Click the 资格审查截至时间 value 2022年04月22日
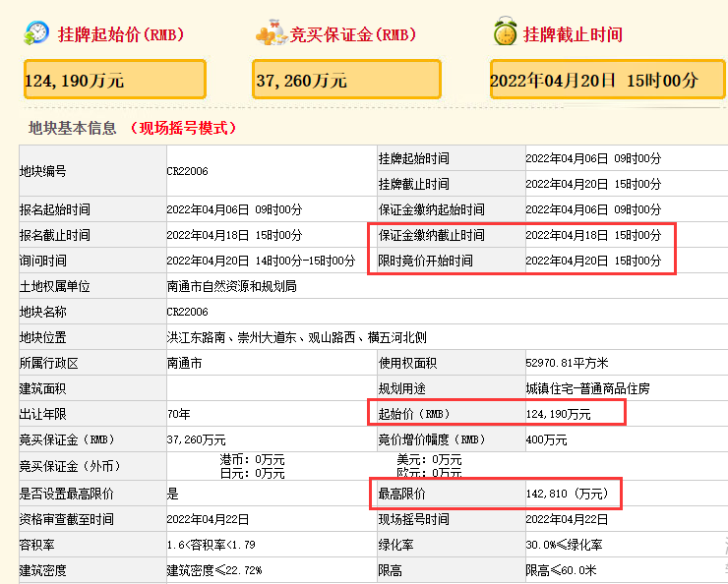The height and width of the screenshot is (584, 728). [x=208, y=519]
